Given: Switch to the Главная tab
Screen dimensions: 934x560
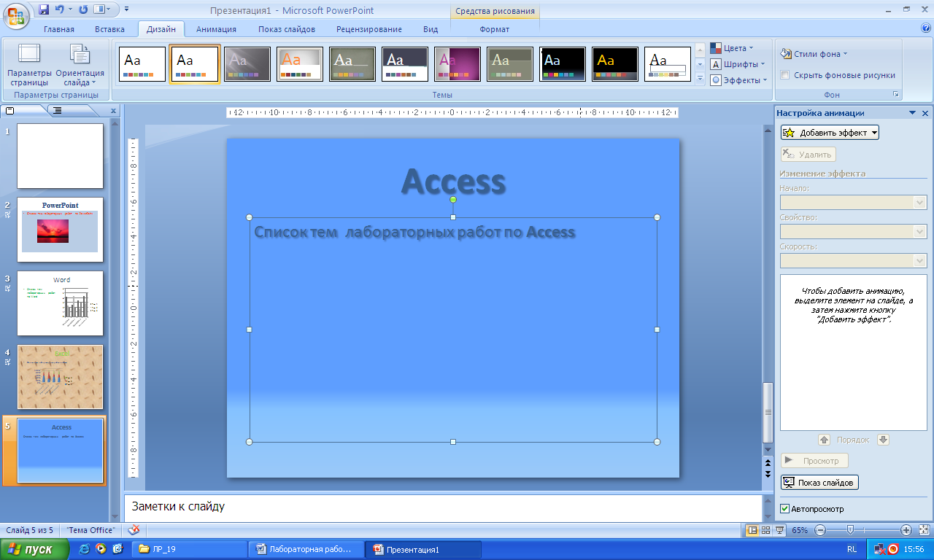Looking at the screenshot, I should click(x=59, y=29).
